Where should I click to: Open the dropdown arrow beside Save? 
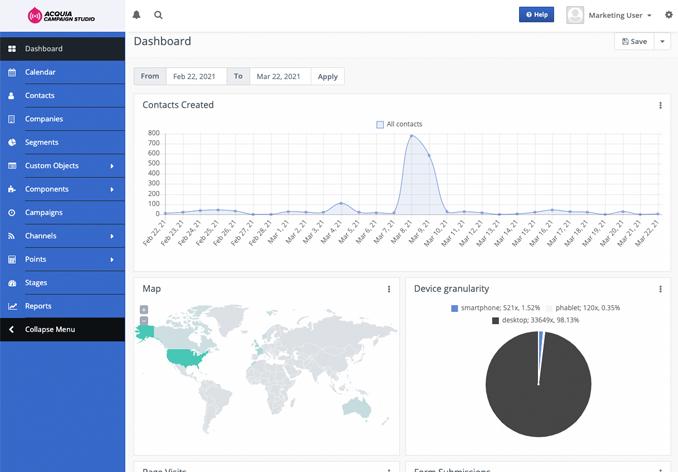pos(662,42)
